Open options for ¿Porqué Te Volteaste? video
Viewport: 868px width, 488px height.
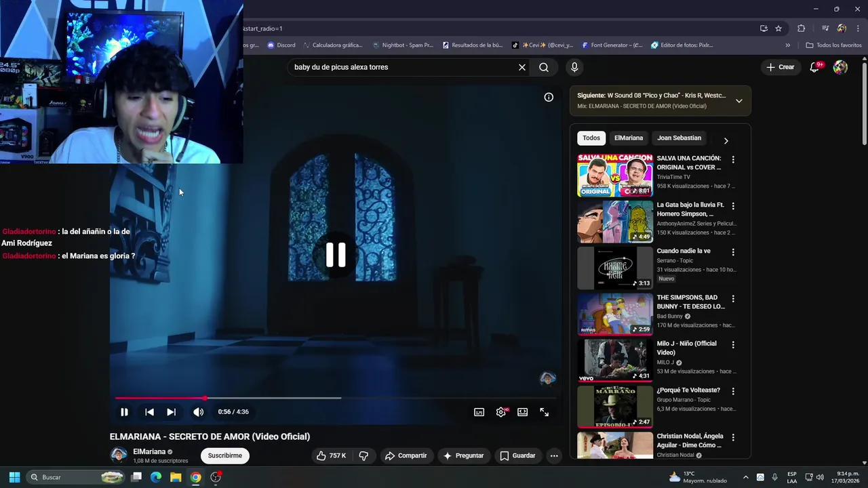733,391
